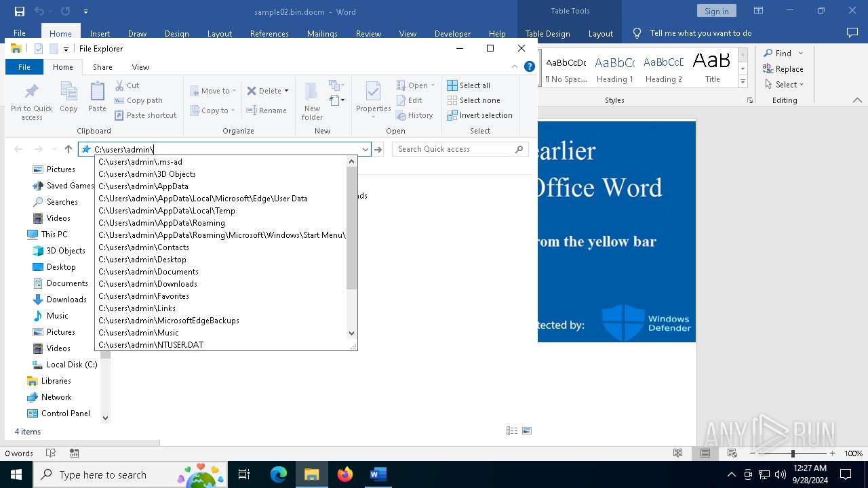Click the History icon in Open group
Image resolution: width=868 pixels, height=488 pixels.
[x=401, y=115]
